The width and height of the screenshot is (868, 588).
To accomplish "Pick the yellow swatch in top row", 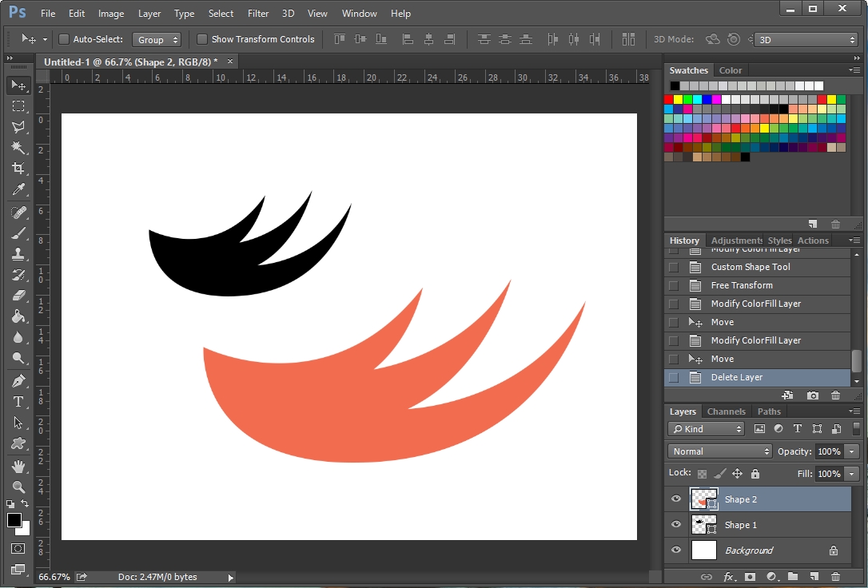I will [678, 100].
